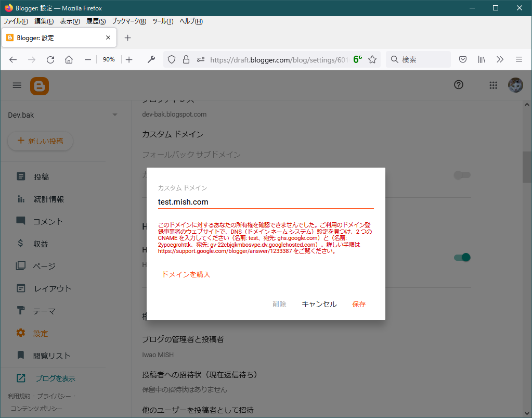Viewport: 532px width, 418px height.
Task: Toggle the enabled HTTPS switch
Action: coord(462,257)
